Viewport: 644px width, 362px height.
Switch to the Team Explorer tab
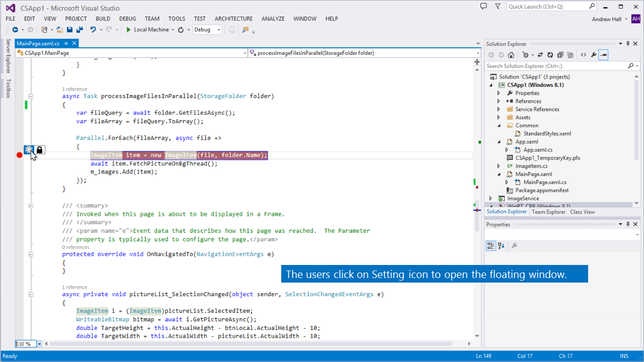[x=548, y=212]
